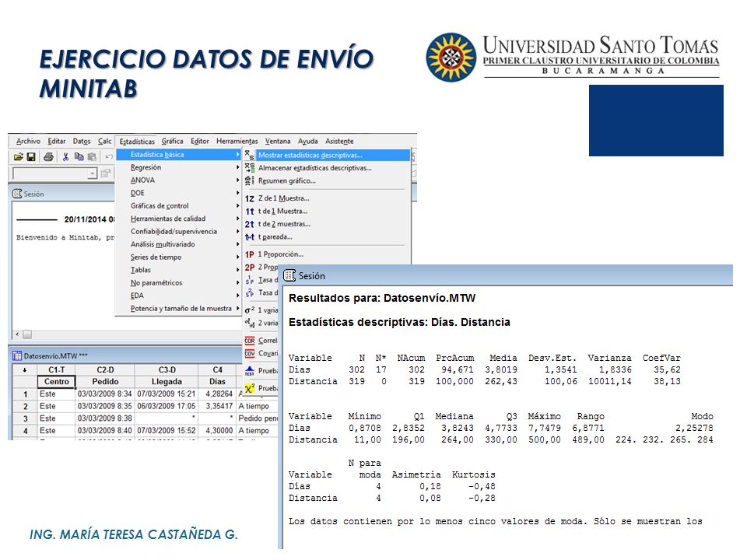The width and height of the screenshot is (747, 560).
Task: Click the icon beside Almacenar estadísticas descriptivas
Action: coord(250,168)
